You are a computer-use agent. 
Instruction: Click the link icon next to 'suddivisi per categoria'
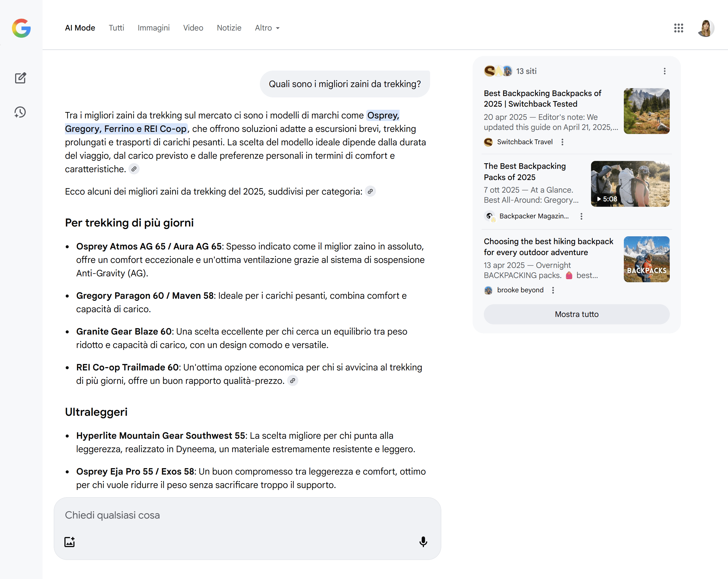pyautogui.click(x=370, y=191)
